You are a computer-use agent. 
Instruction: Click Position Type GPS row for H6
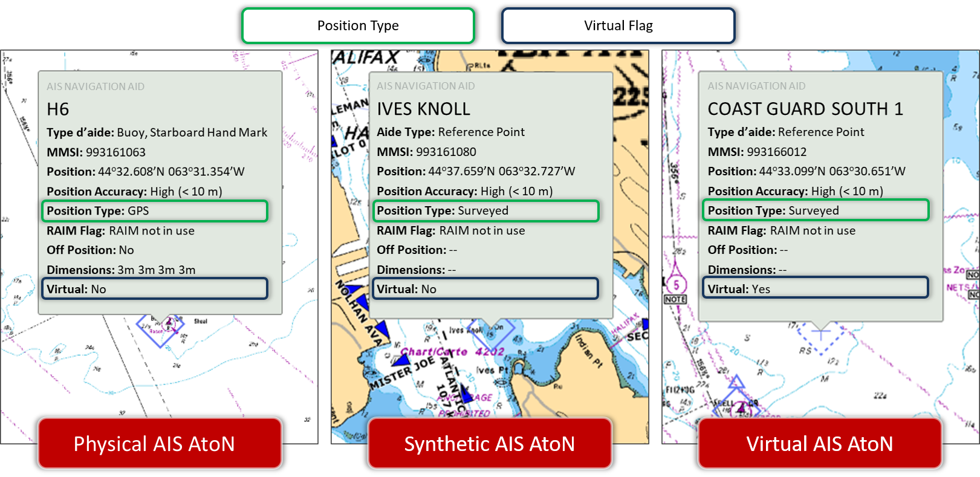(x=154, y=211)
